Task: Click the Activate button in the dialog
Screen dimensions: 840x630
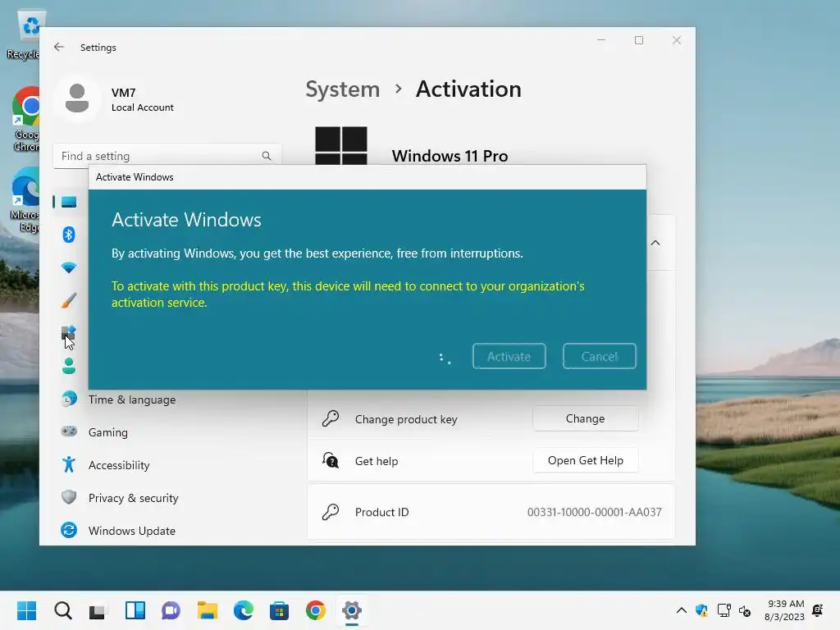Action: coord(509,356)
